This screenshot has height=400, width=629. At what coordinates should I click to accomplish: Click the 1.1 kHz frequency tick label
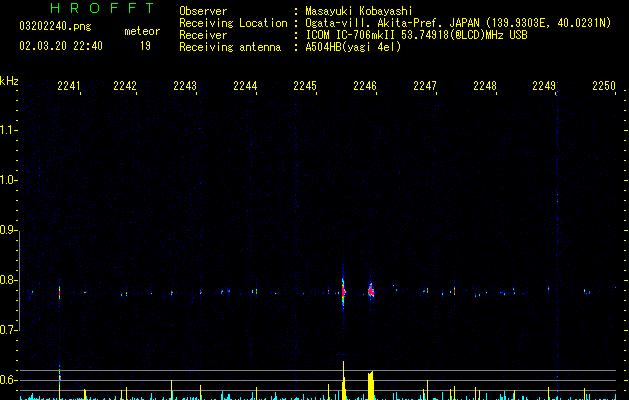[x=8, y=130]
